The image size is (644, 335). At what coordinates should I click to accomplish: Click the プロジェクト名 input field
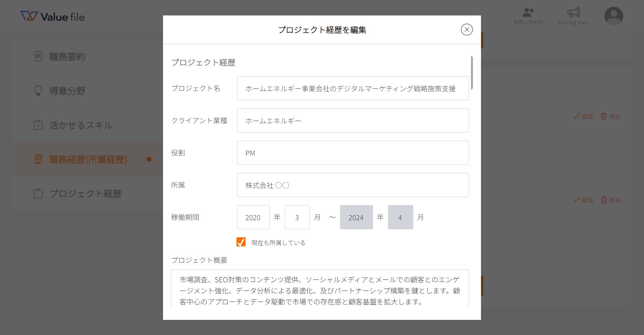click(353, 88)
